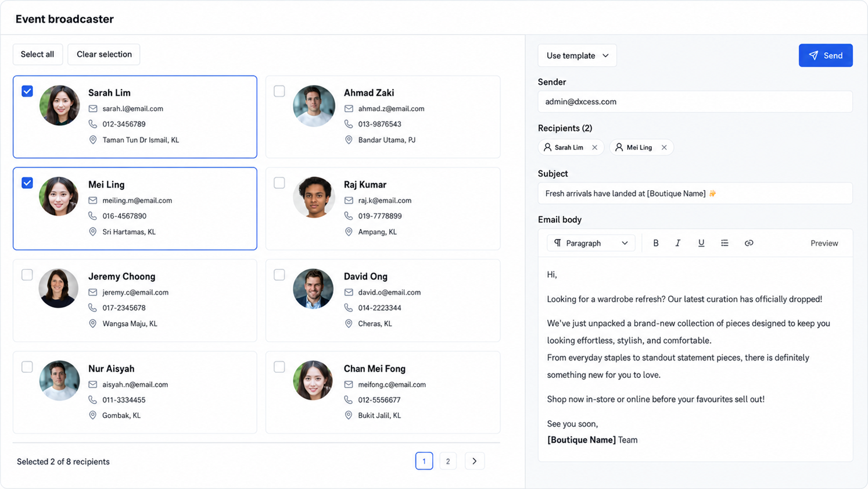Click Nur Aisyah's avatar picture
Viewport: 868px width, 489px height.
click(x=59, y=380)
